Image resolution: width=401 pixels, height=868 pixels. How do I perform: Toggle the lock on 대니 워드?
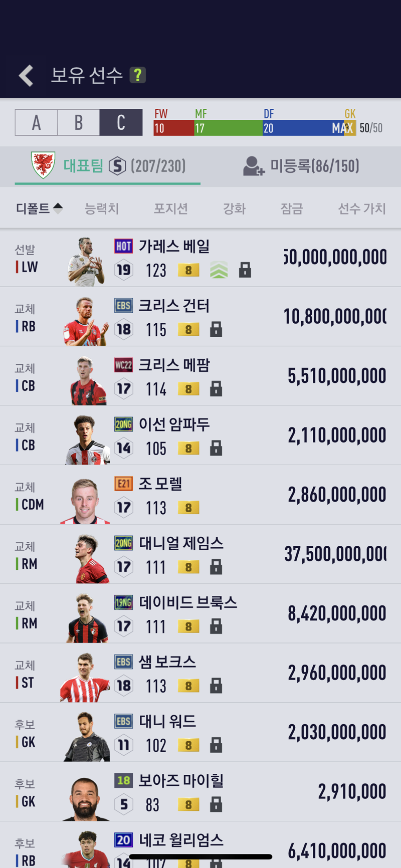[216, 745]
